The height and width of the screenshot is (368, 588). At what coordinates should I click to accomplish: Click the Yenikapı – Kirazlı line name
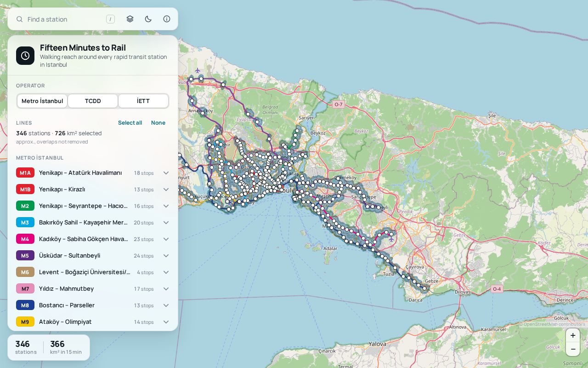[62, 190]
